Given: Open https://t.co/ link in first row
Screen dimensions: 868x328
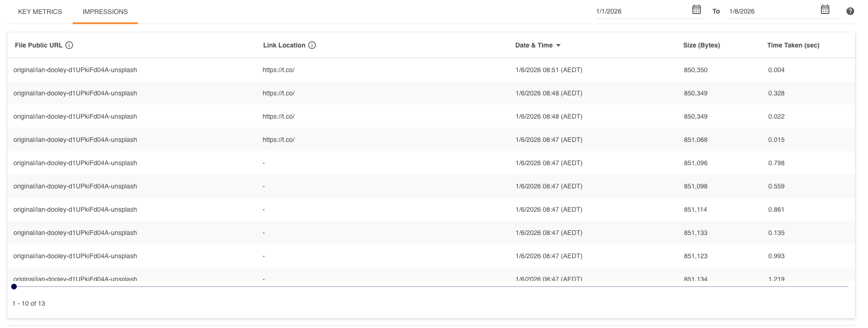Looking at the screenshot, I should pos(278,70).
